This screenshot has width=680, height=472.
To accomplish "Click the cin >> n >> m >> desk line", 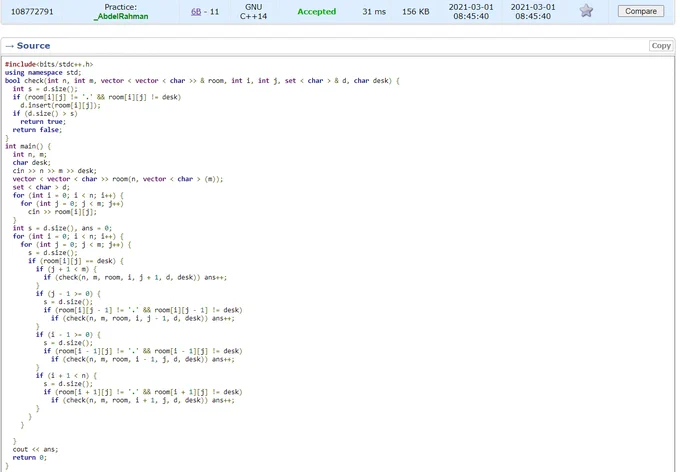I will [55, 171].
